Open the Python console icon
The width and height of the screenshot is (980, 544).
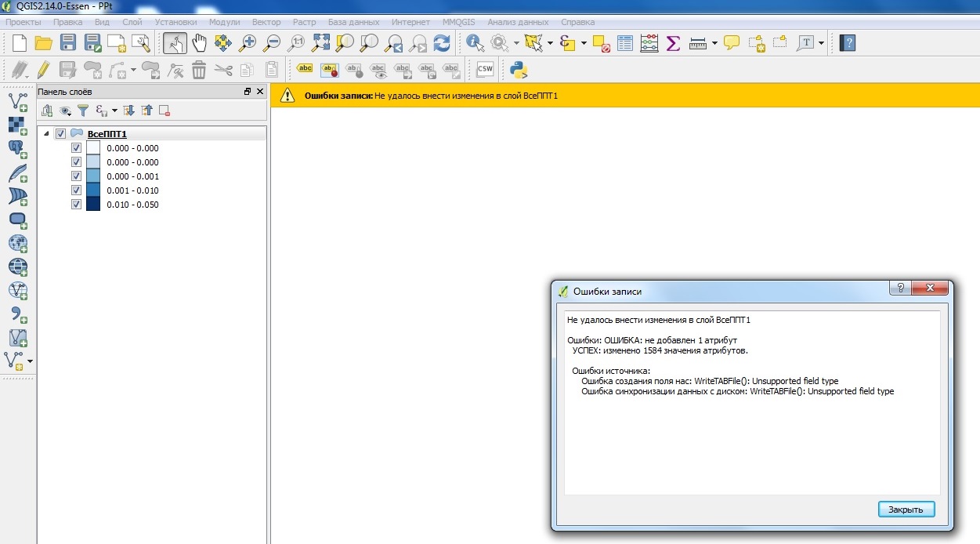(519, 70)
